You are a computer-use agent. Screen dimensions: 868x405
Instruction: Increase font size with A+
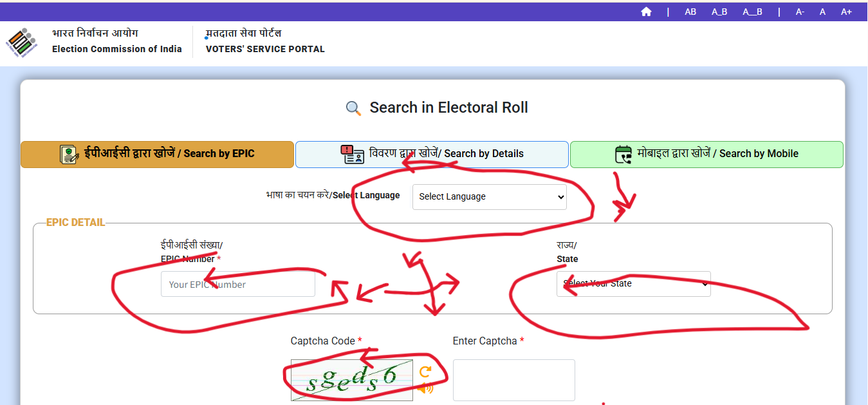pos(846,12)
